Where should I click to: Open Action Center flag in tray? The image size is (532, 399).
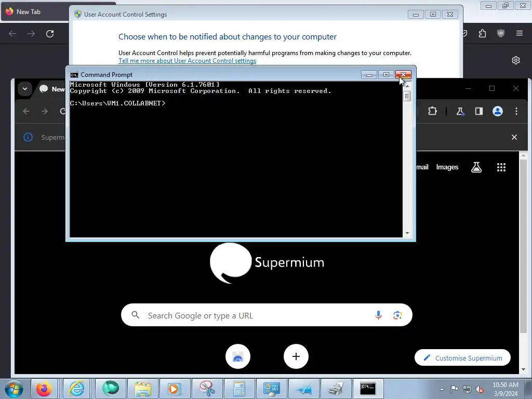click(x=454, y=389)
